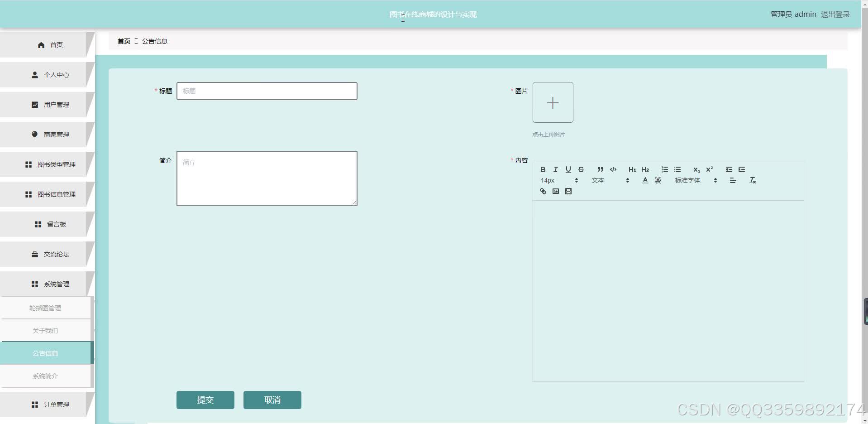The height and width of the screenshot is (424, 868).
Task: Click the 取消 cancel button
Action: [272, 400]
